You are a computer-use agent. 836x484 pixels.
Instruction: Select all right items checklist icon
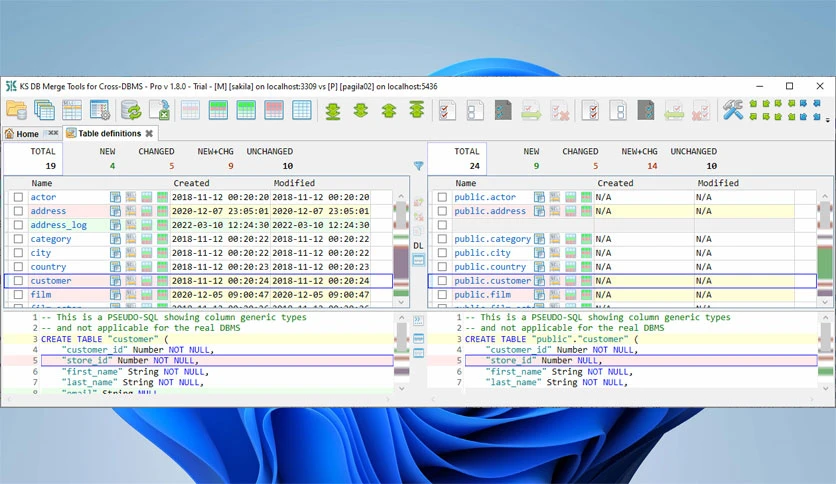point(590,110)
